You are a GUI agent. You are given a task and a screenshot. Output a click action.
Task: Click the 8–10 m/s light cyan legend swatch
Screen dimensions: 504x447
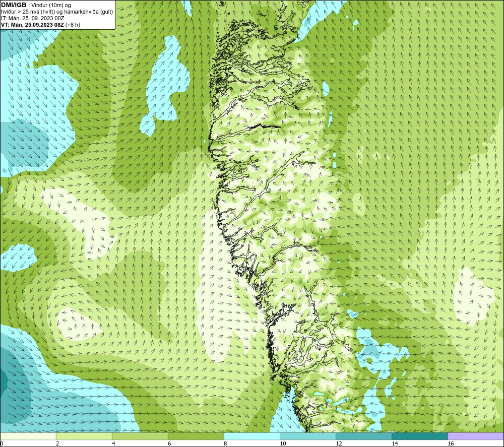(x=251, y=436)
